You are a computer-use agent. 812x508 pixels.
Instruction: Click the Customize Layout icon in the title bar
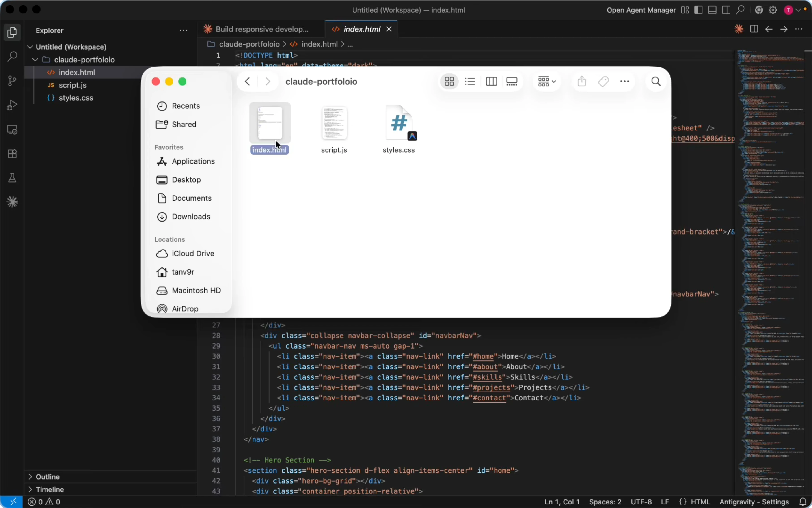tap(685, 10)
